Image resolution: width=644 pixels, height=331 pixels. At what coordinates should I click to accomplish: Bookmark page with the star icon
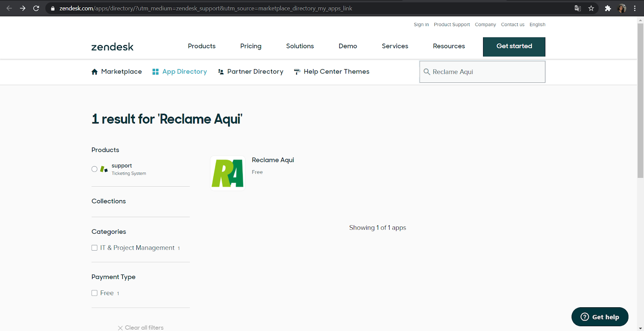coord(591,8)
